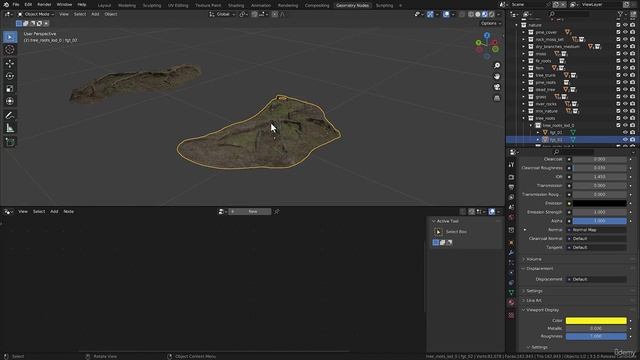Select the Cursor tool in viewport toolbar
This screenshot has width=640, height=360.
[x=10, y=50]
